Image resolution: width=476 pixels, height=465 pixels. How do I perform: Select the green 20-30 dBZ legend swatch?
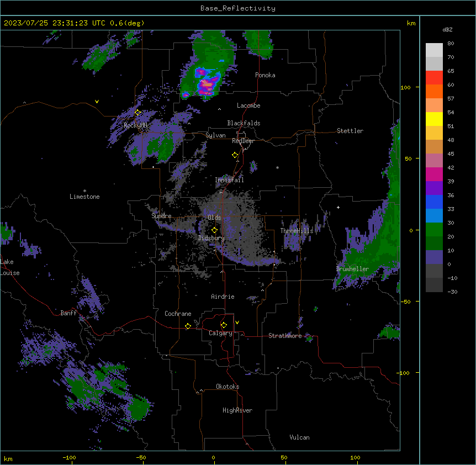(434, 230)
